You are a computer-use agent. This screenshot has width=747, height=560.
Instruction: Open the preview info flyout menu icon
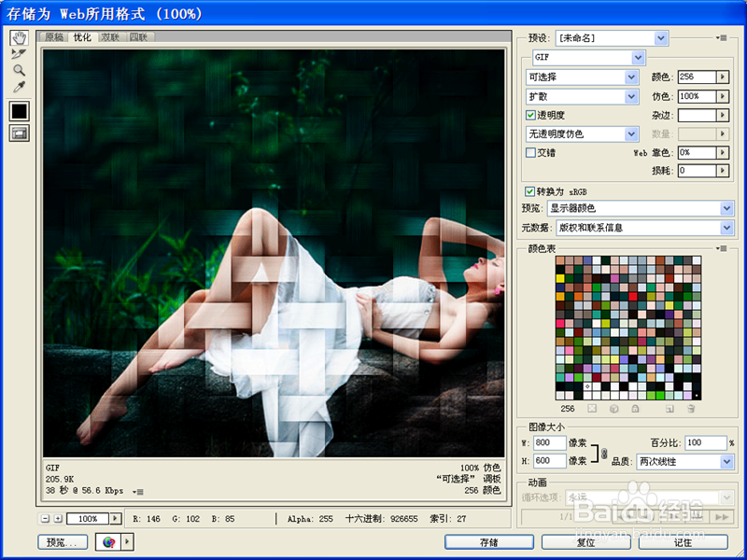point(138,492)
